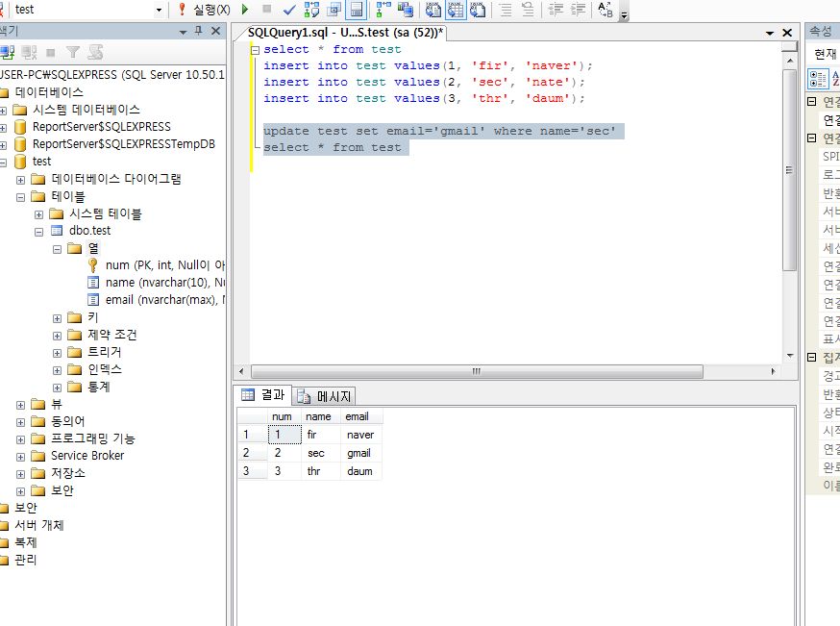
Task: Select the row 3 header in results
Action: (x=252, y=471)
